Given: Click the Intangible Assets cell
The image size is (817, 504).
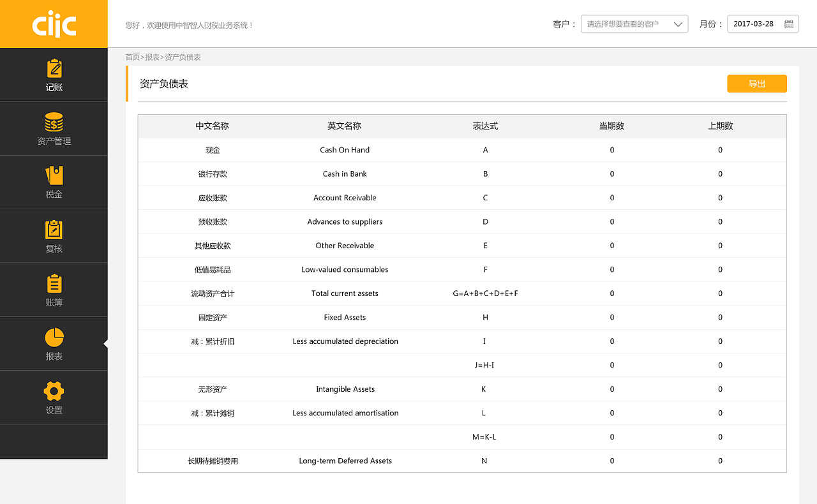Looking at the screenshot, I should pyautogui.click(x=345, y=389).
